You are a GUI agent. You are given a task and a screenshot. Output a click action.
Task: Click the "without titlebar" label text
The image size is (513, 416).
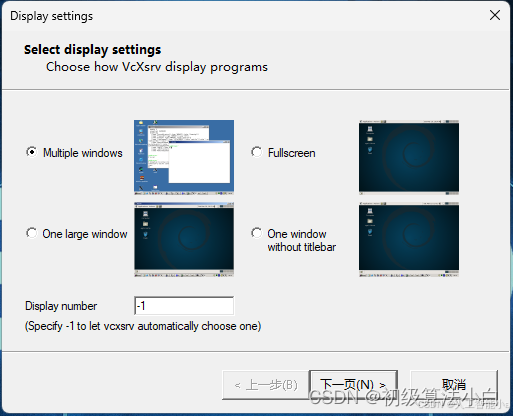pyautogui.click(x=301, y=247)
